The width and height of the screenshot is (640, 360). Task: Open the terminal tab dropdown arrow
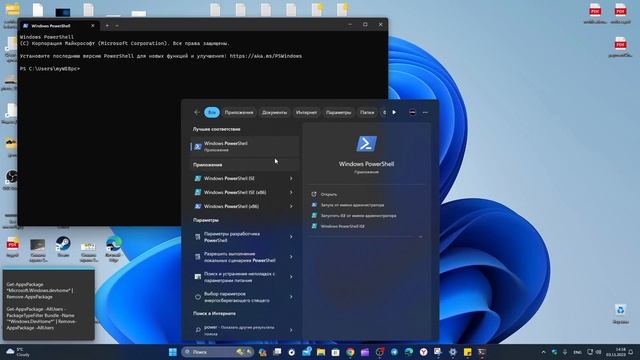(x=117, y=25)
